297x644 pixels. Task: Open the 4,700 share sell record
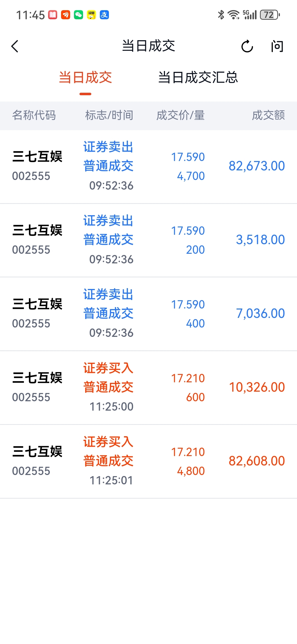click(x=148, y=167)
